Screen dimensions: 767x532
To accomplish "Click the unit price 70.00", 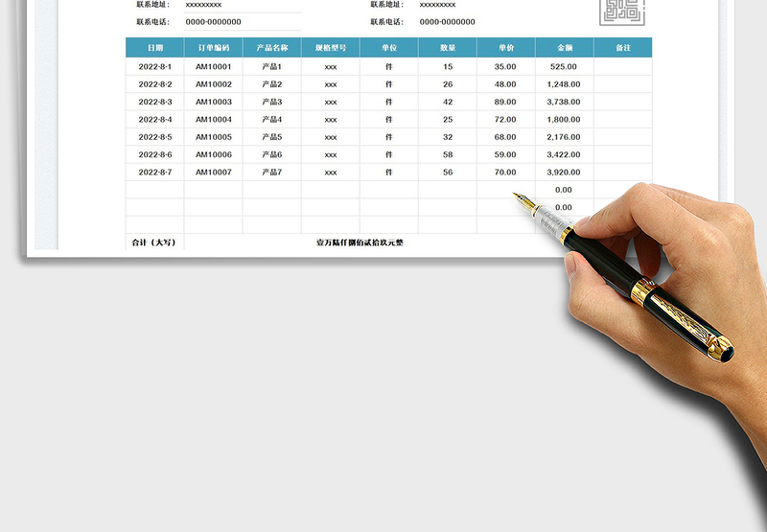I will point(505,173).
